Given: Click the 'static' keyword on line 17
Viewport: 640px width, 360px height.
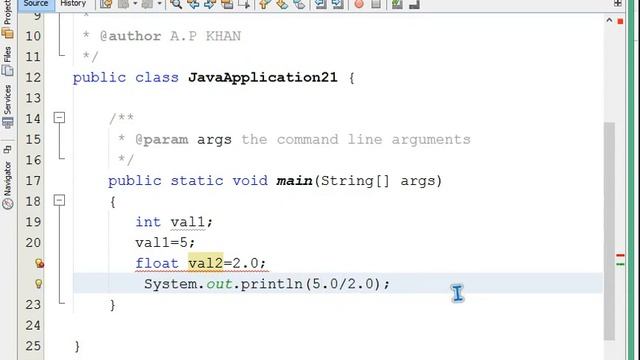Looking at the screenshot, I should pyautogui.click(x=197, y=180).
